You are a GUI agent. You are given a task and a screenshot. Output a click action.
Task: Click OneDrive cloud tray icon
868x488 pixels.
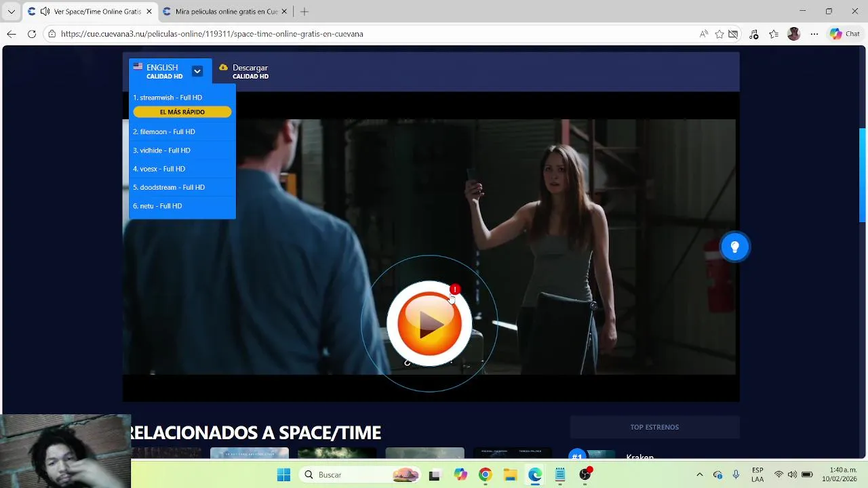point(717,474)
